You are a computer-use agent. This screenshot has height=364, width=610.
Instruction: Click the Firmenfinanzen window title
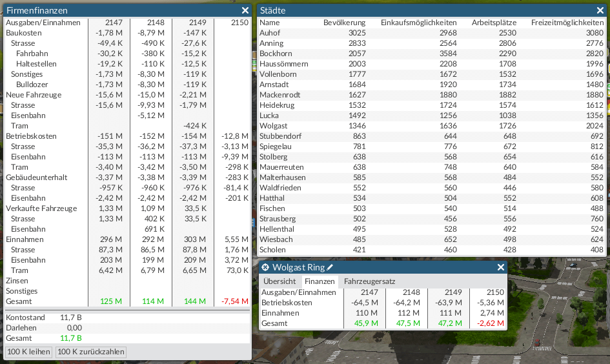point(37,10)
